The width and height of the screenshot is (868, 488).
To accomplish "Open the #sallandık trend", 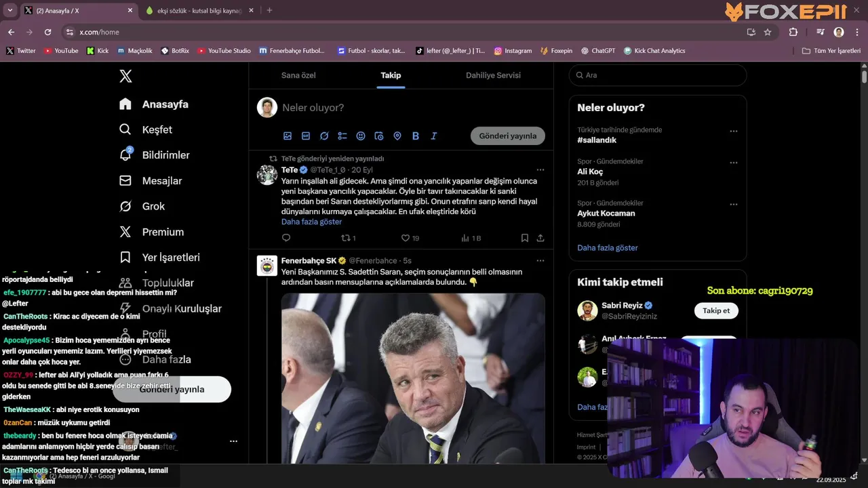I will click(597, 140).
